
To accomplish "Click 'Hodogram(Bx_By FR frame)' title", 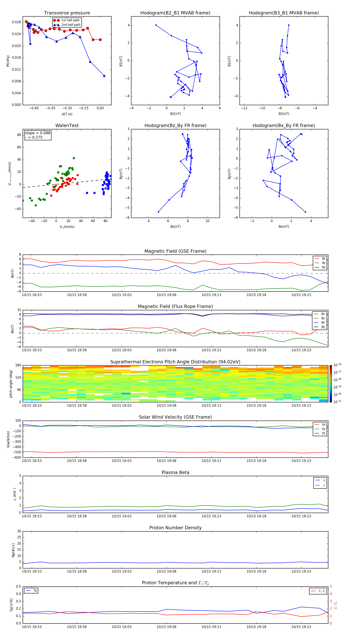I will tap(284, 125).
